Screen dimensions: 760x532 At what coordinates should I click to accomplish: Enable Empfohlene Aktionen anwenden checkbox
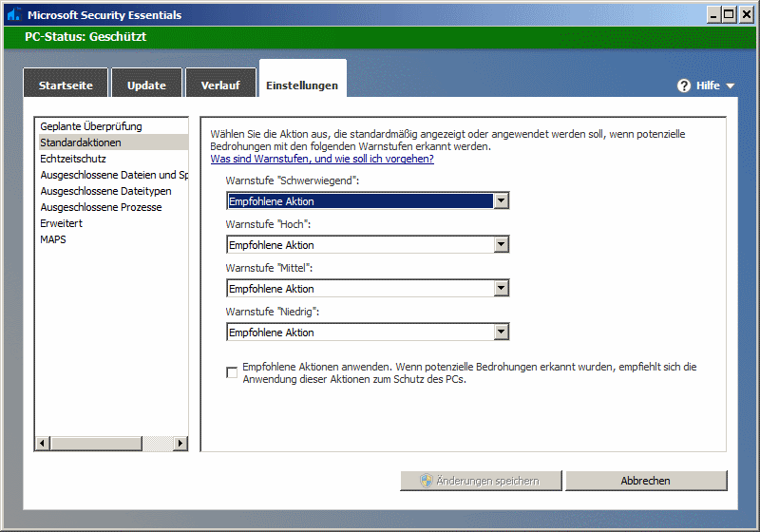click(232, 372)
